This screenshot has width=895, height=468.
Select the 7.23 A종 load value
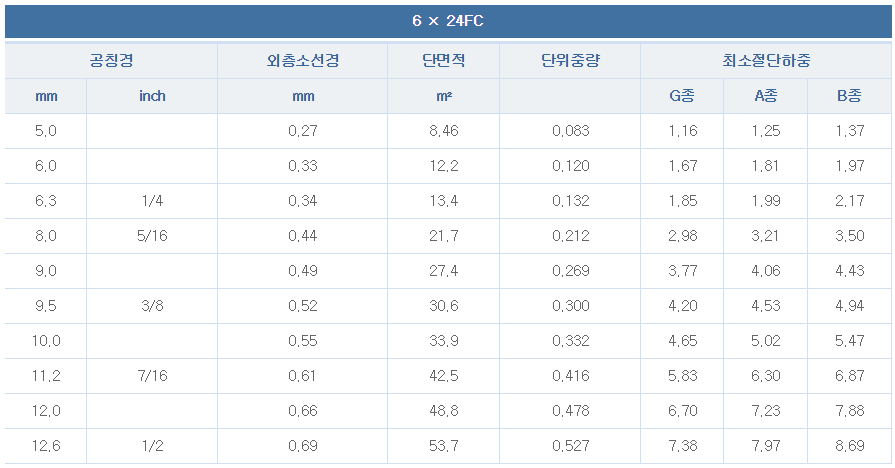coord(765,411)
